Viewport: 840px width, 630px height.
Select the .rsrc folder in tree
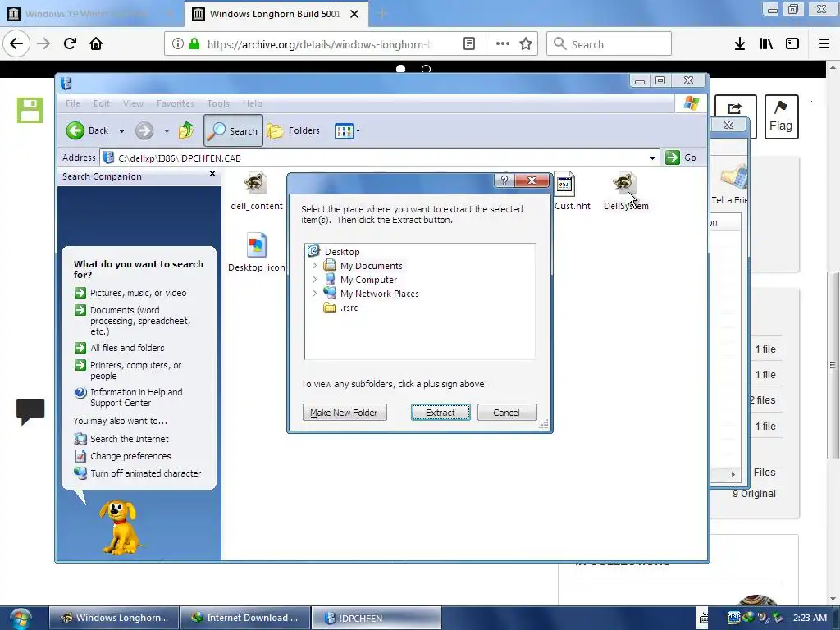pyautogui.click(x=349, y=308)
